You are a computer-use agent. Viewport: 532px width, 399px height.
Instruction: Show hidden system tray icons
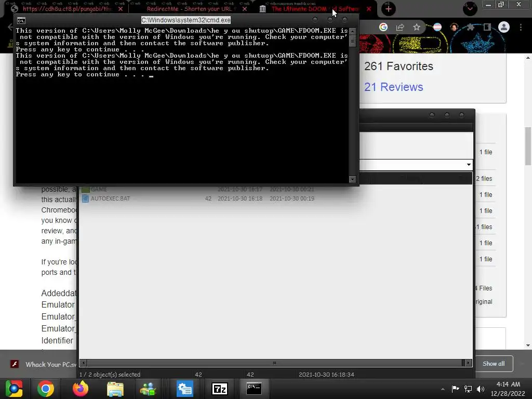click(443, 389)
